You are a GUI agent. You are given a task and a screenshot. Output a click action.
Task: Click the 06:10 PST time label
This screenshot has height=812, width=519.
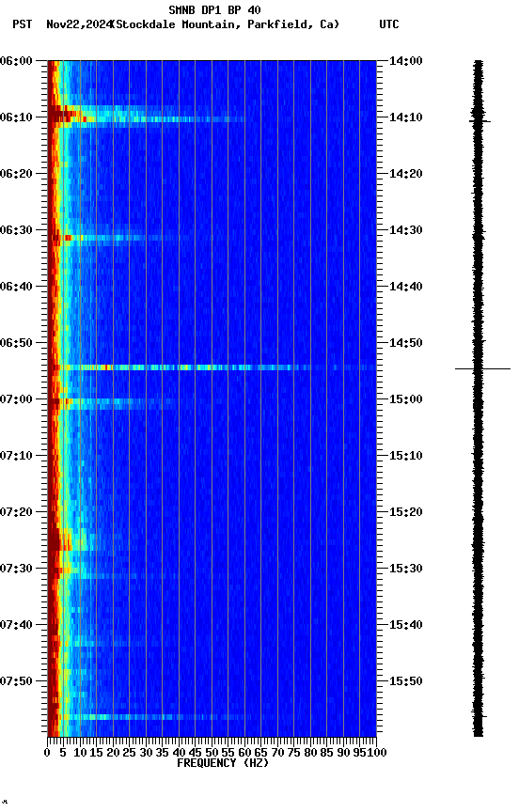[16, 117]
